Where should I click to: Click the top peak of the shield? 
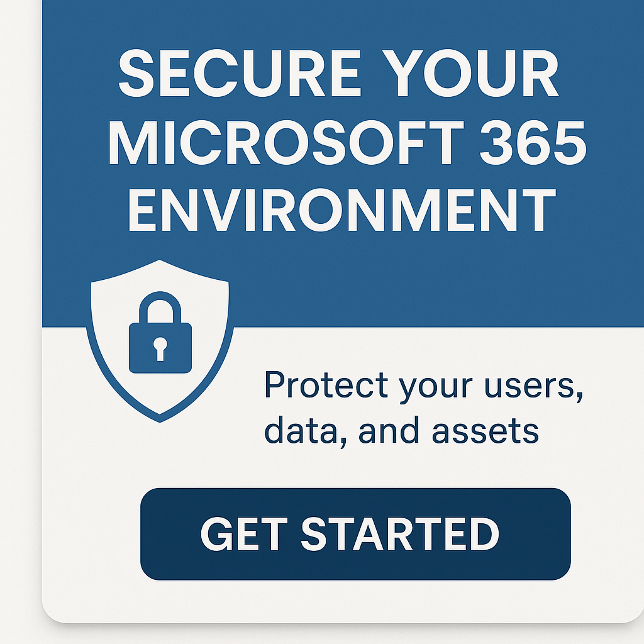(x=159, y=263)
